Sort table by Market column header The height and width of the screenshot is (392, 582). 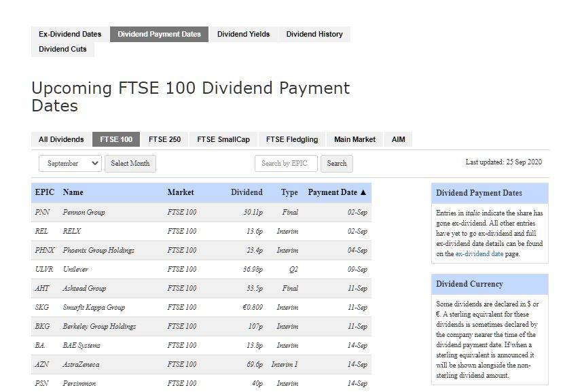click(x=181, y=192)
